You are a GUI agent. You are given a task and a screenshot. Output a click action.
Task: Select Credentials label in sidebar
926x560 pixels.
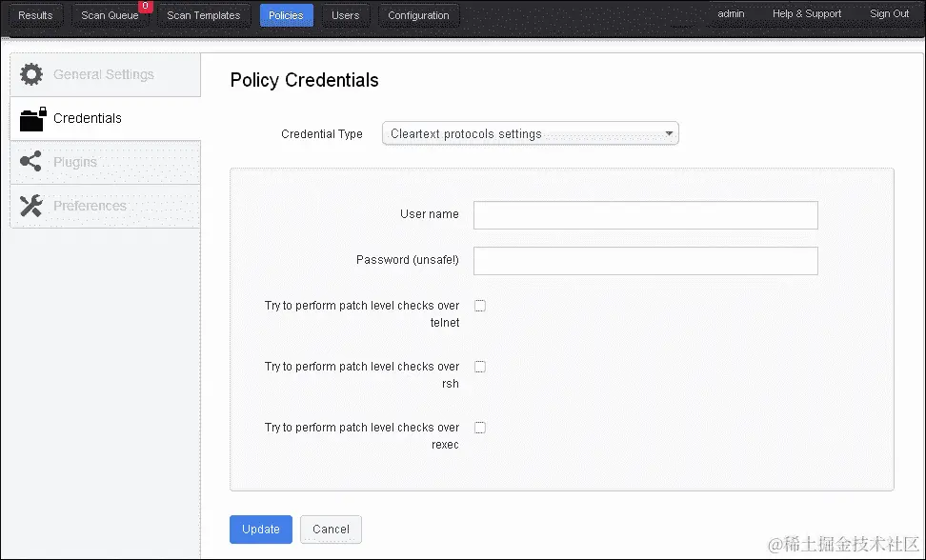tap(88, 118)
